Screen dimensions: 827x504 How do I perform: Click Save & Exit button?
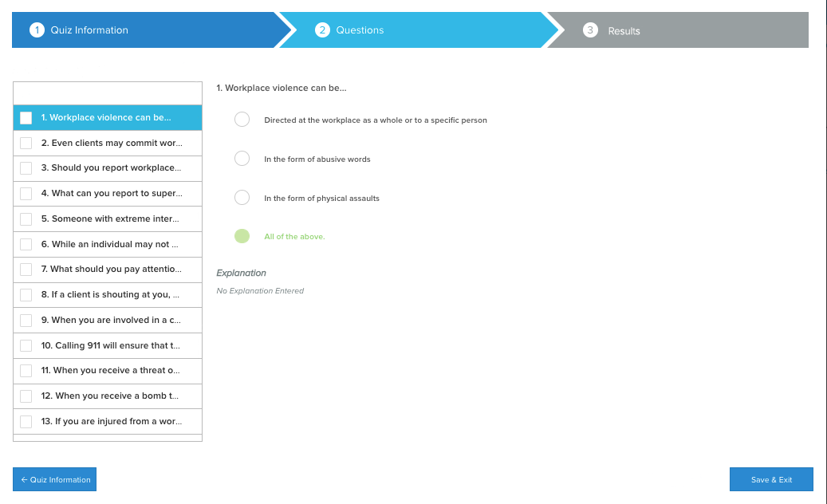771,479
